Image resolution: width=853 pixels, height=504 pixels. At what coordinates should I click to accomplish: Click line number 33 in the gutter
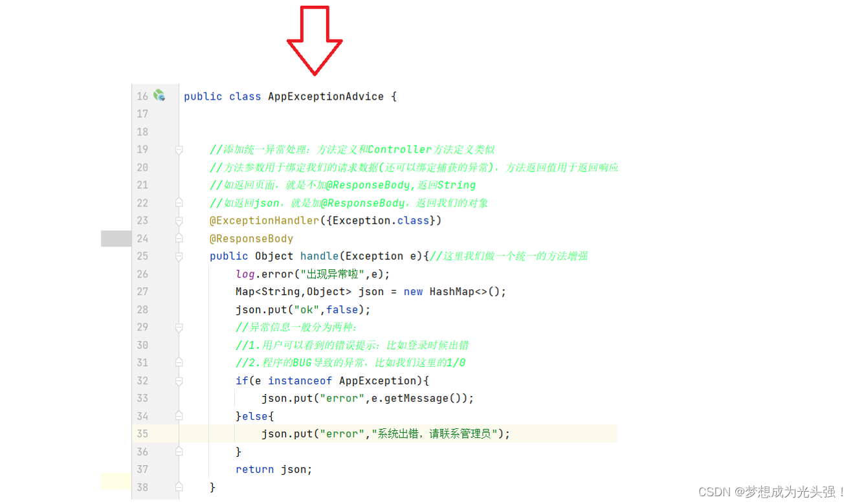click(142, 398)
